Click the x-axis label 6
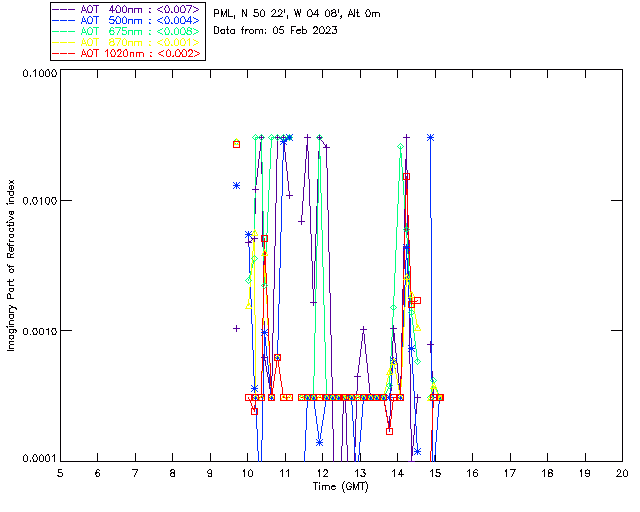640x512 pixels. pyautogui.click(x=98, y=473)
